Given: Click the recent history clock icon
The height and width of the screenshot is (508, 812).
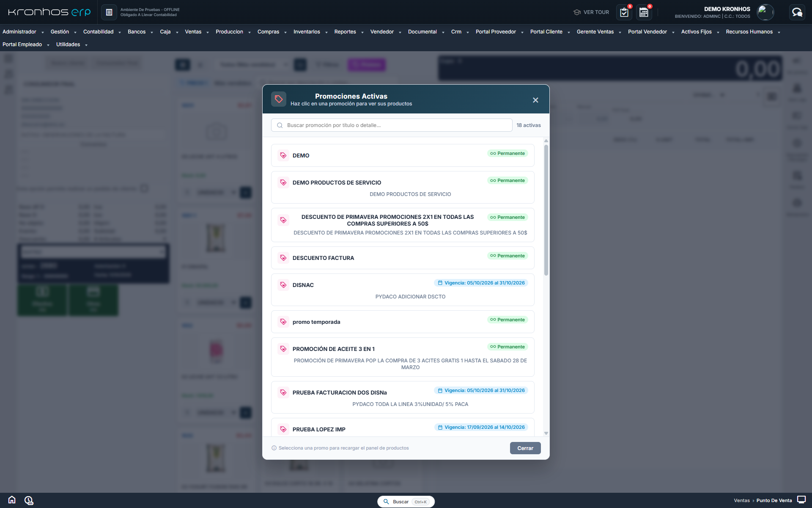Looking at the screenshot, I should (29, 500).
